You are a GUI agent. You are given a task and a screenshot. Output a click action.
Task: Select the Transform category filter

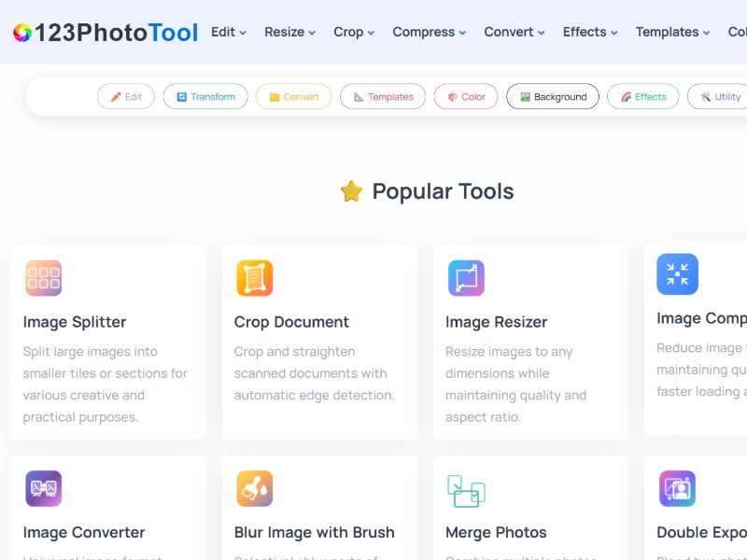205,97
